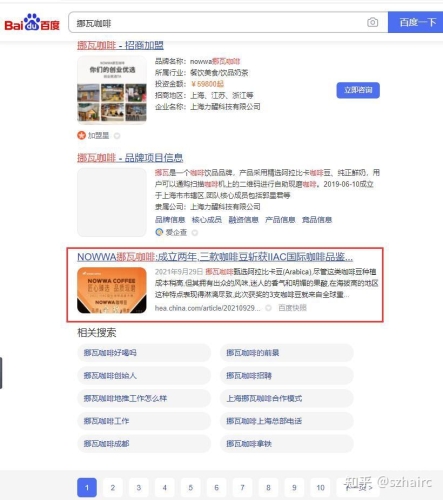Expand options beside 加盟星 source

click(x=117, y=136)
